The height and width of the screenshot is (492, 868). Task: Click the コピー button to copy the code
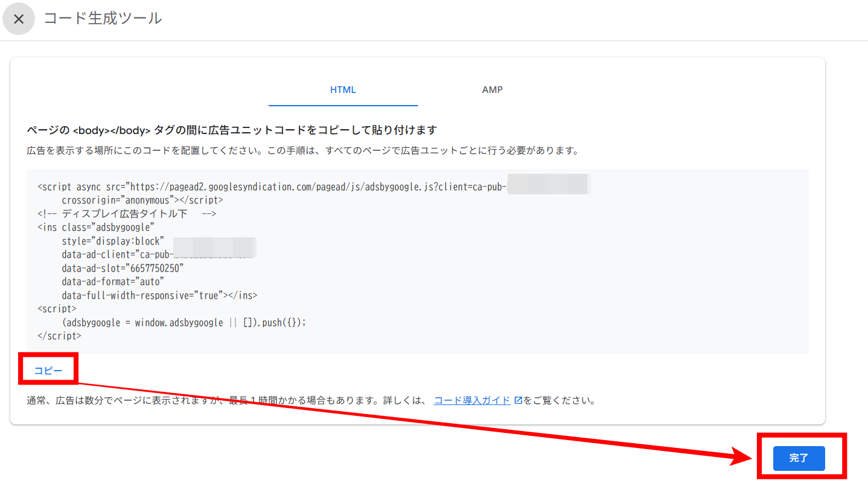[x=48, y=371]
